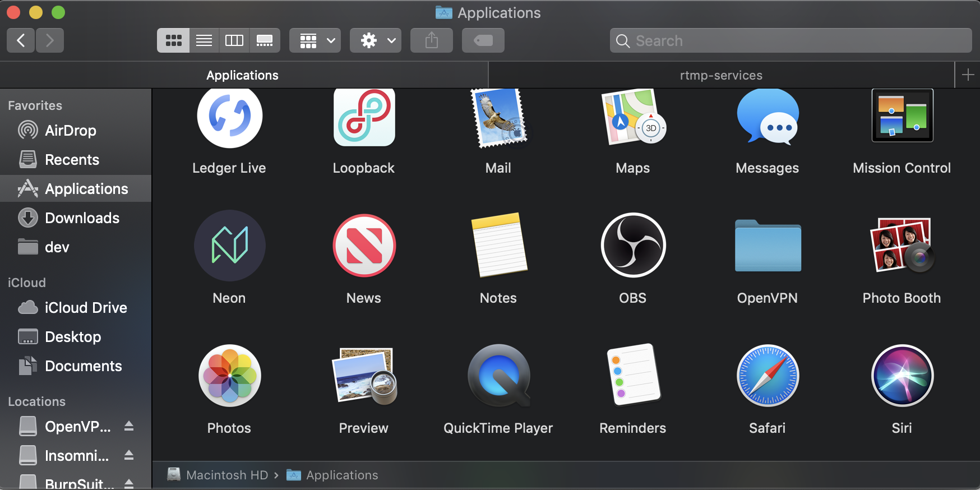Click the Mission Control name label
The image size is (980, 490).
click(902, 168)
